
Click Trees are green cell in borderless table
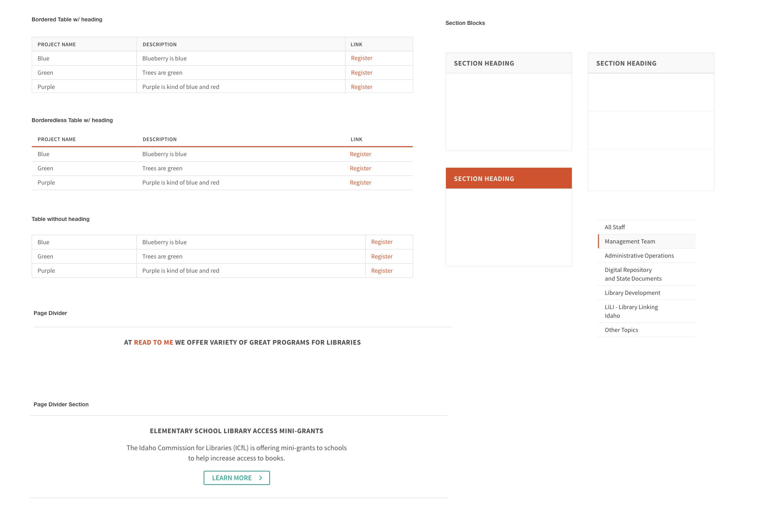pyautogui.click(x=162, y=168)
